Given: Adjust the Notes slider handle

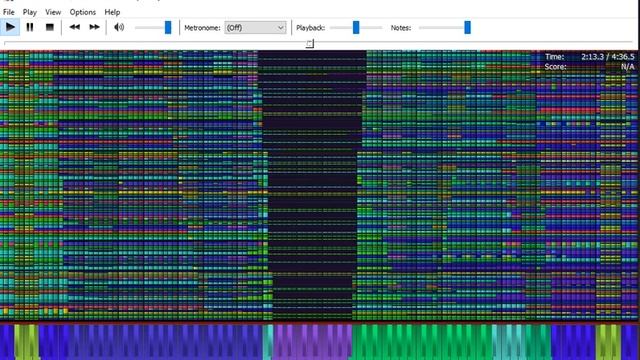Looking at the screenshot, I should pos(467,27).
